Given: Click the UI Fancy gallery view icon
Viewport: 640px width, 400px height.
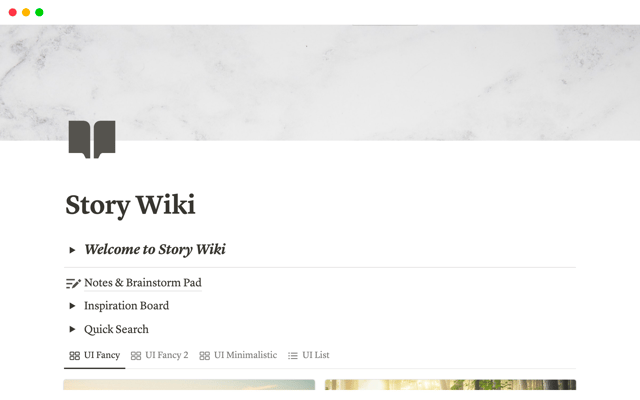Looking at the screenshot, I should click(x=74, y=356).
